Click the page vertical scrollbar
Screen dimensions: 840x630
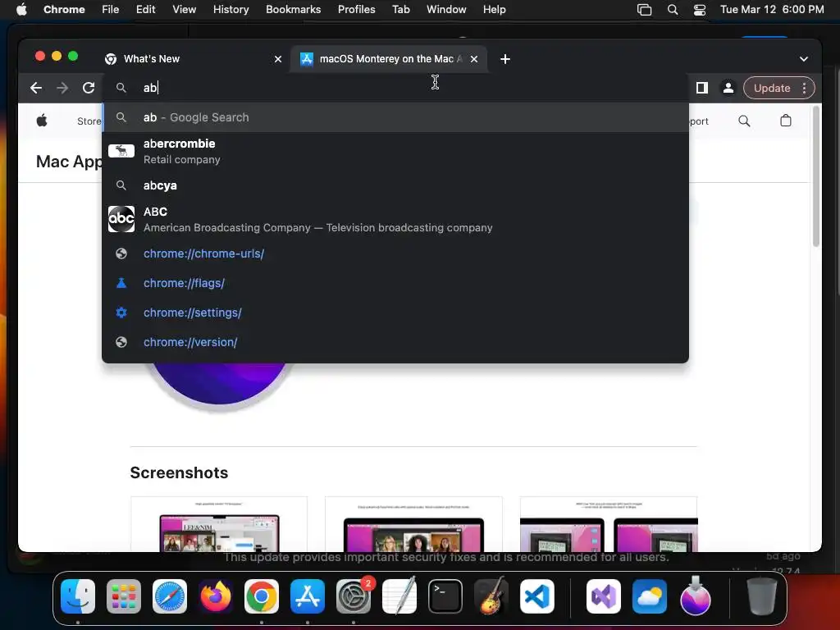click(x=816, y=177)
